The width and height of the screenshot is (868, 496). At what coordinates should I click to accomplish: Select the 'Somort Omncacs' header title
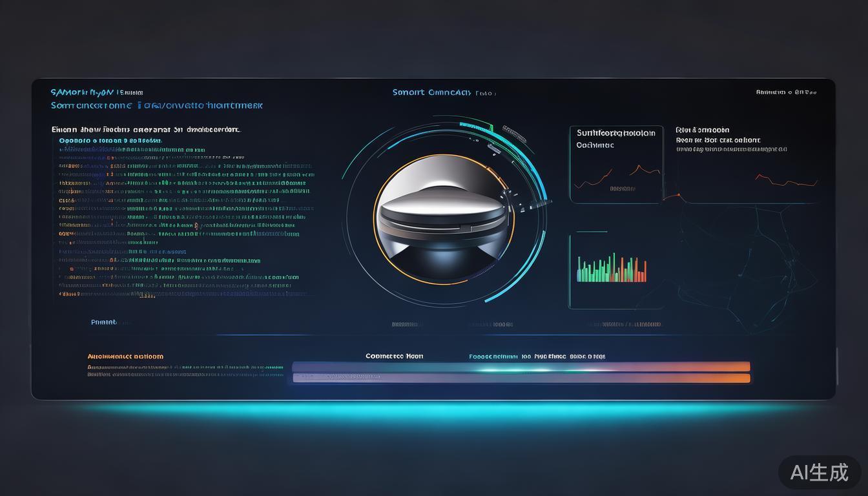(431, 92)
